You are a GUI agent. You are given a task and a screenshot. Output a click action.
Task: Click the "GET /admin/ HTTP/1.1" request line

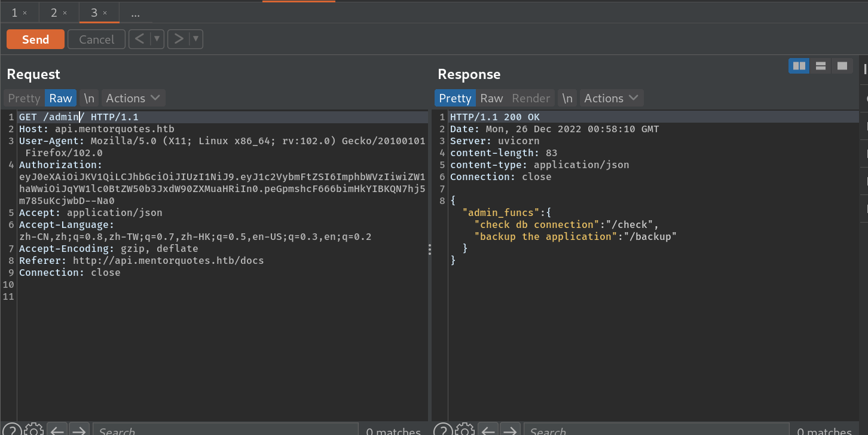(78, 117)
